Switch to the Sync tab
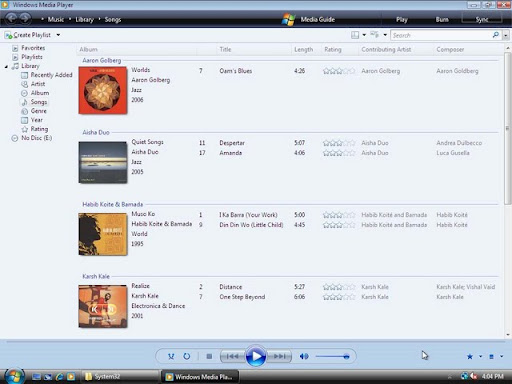 482,19
